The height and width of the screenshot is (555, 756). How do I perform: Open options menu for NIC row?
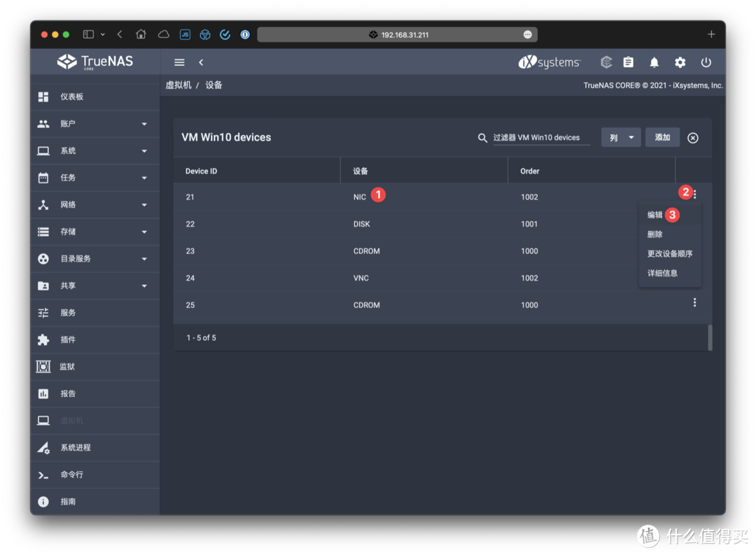coord(695,195)
